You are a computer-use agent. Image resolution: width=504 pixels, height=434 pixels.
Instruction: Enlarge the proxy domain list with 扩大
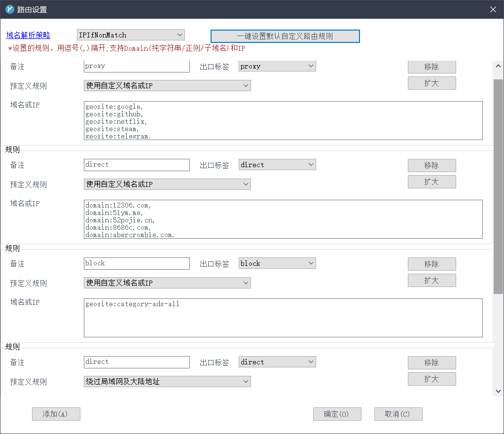coord(432,83)
